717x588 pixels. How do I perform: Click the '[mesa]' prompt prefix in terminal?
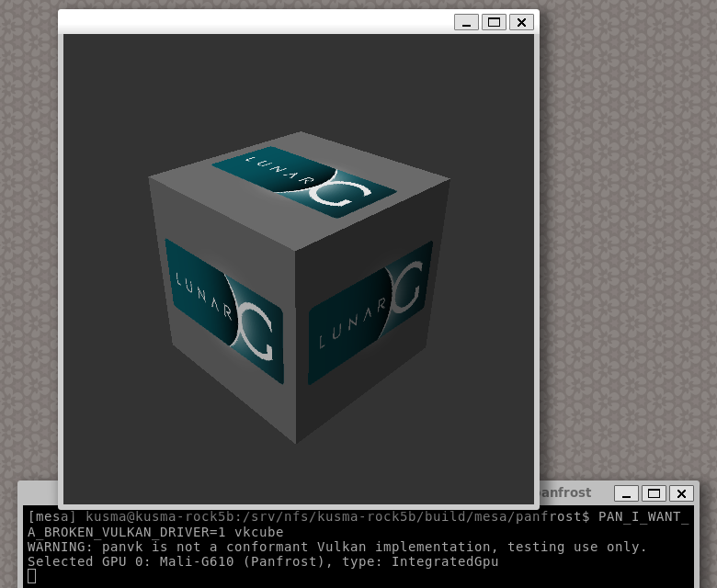pos(51,516)
